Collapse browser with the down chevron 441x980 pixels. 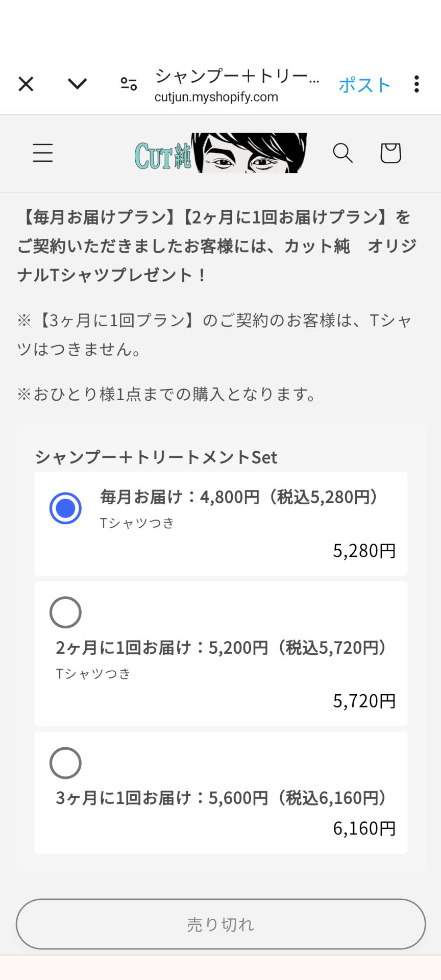click(x=77, y=84)
